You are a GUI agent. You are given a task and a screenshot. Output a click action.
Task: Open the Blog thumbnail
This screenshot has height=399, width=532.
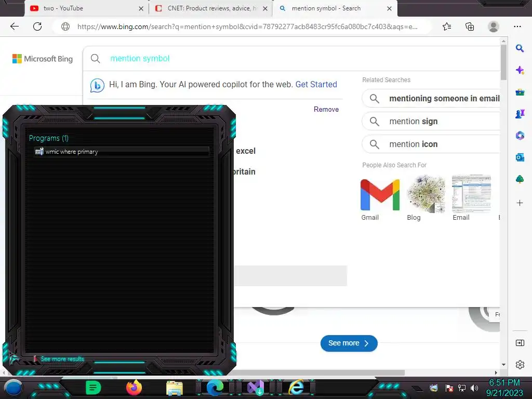[426, 194]
